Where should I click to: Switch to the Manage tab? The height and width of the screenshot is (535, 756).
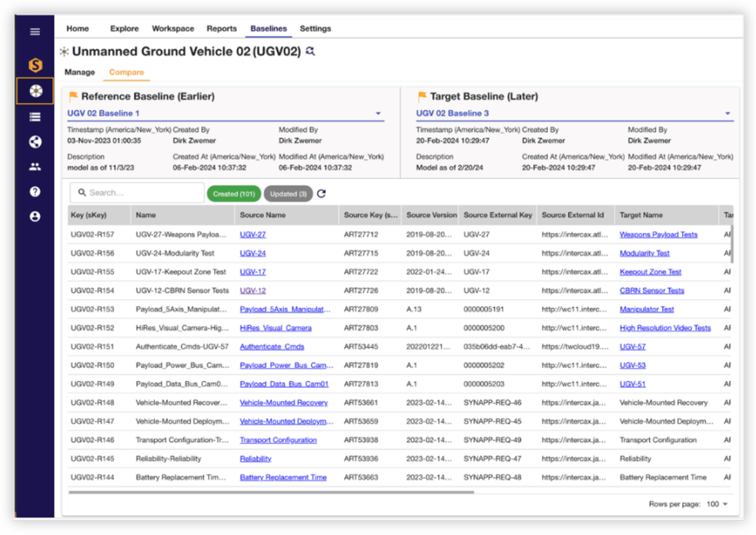tap(79, 72)
